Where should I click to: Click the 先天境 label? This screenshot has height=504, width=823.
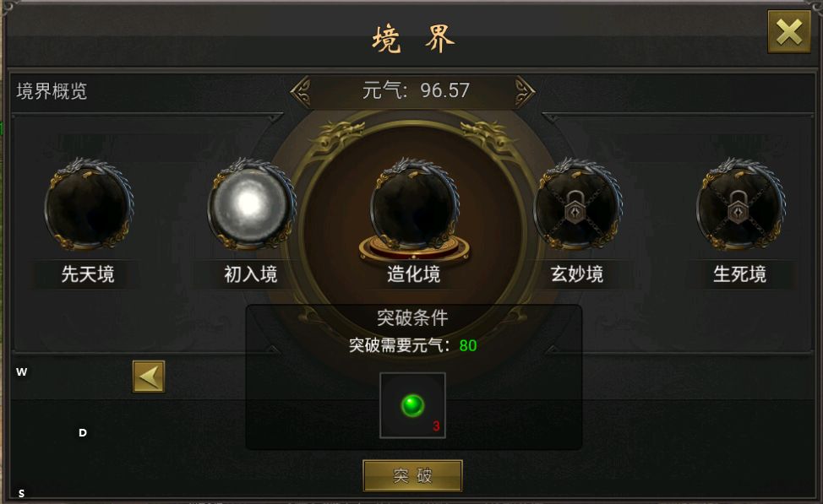pos(88,274)
